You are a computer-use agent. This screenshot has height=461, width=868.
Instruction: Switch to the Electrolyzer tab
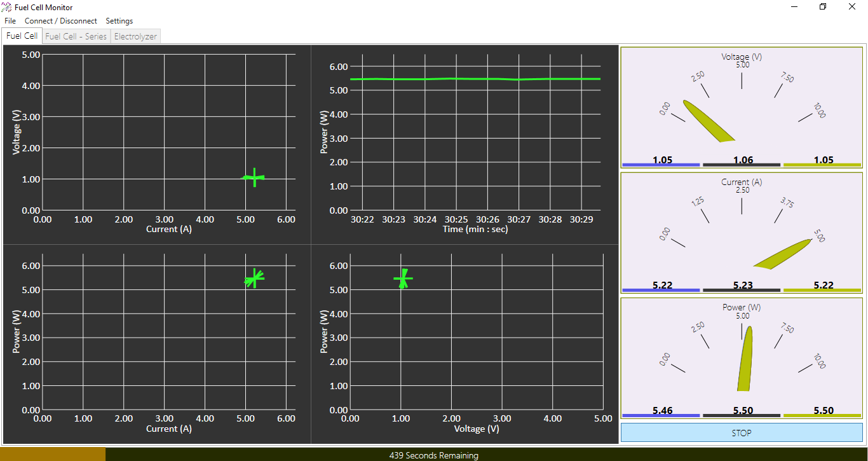pyautogui.click(x=135, y=36)
